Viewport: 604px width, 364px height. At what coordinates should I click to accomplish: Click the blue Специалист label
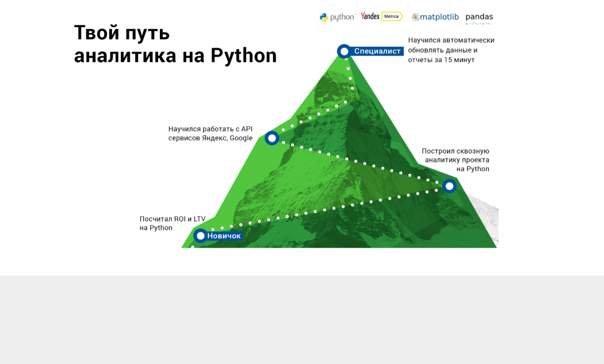pyautogui.click(x=377, y=51)
